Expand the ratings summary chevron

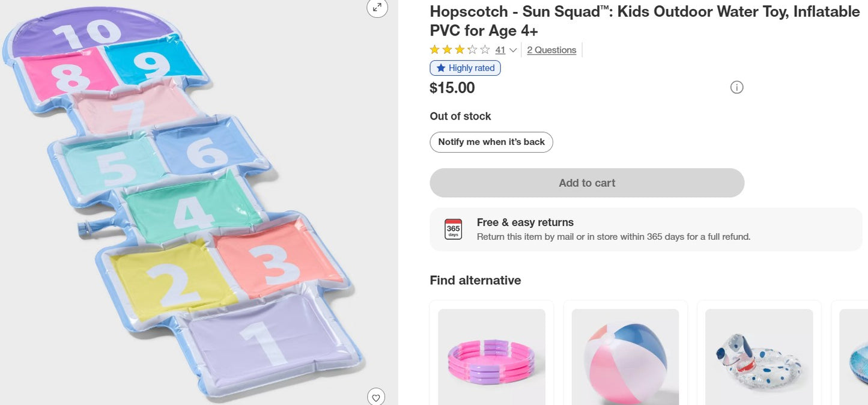pos(512,50)
